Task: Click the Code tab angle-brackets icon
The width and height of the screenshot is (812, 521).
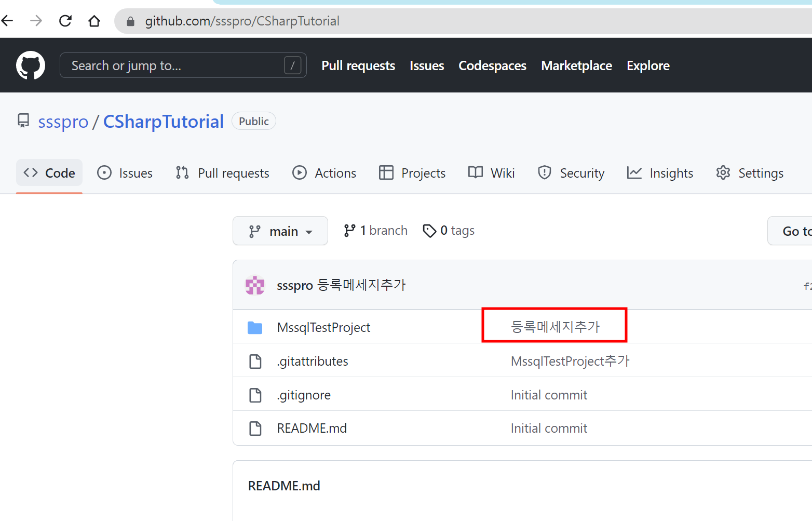Action: [31, 172]
